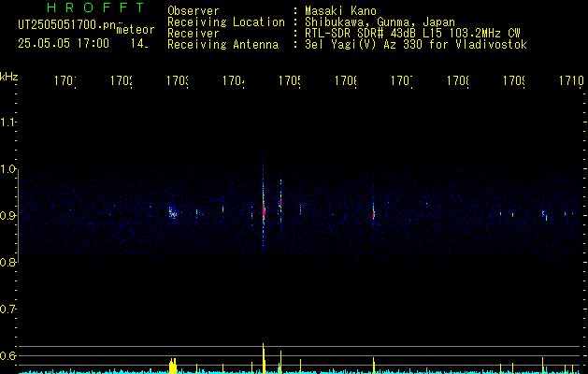Click the wide yellow intensity block below 1703
This screenshot has width=588, height=374.
(x=173, y=366)
